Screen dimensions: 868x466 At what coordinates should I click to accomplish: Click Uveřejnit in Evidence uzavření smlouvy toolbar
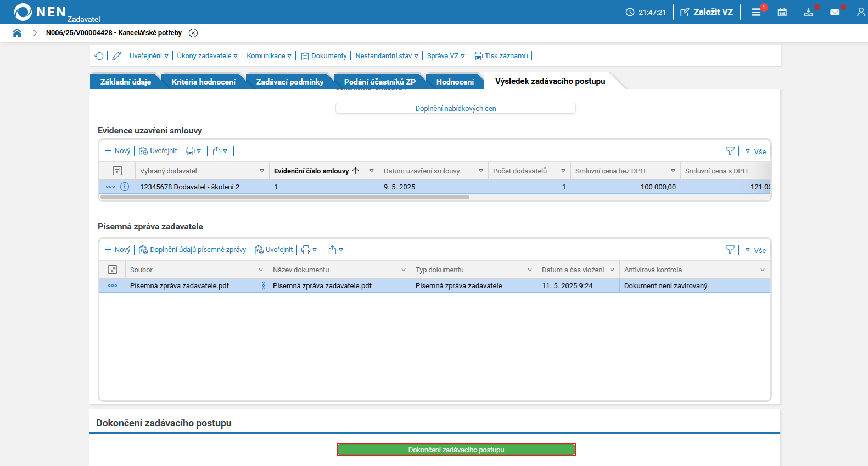(158, 151)
